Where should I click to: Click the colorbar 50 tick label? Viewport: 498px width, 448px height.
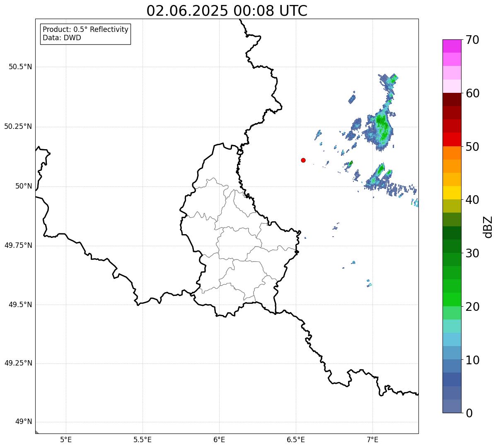coord(472,147)
